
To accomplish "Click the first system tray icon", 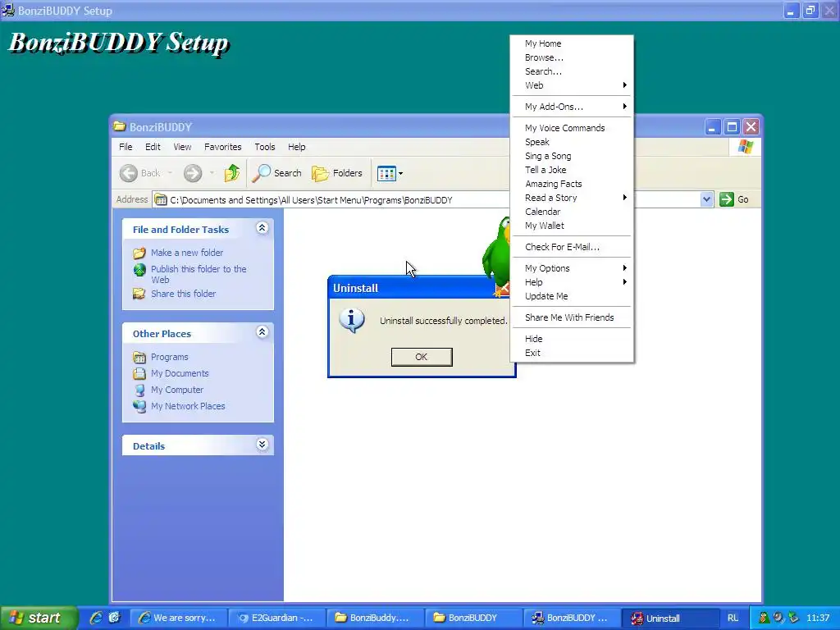I will [x=764, y=618].
